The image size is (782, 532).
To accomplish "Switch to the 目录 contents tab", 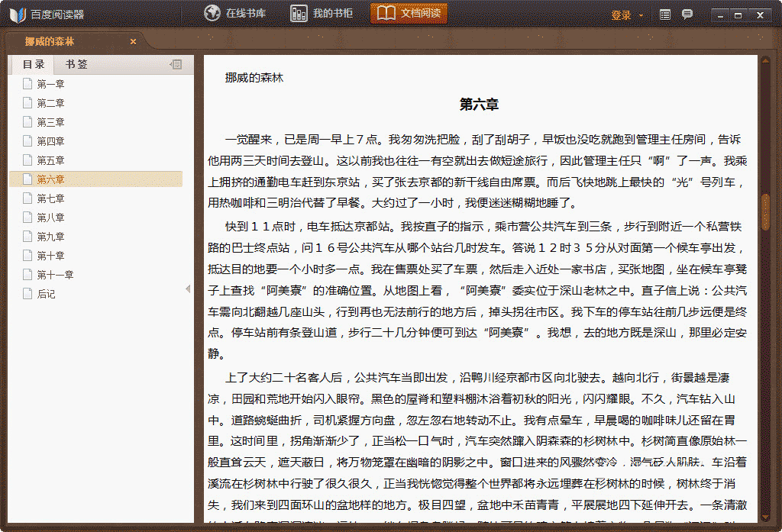I will [x=34, y=64].
